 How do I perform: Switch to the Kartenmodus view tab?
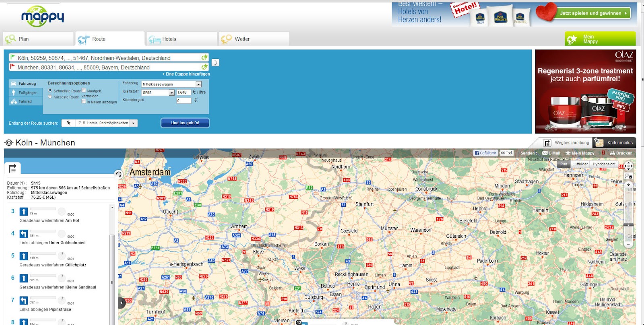coord(615,143)
